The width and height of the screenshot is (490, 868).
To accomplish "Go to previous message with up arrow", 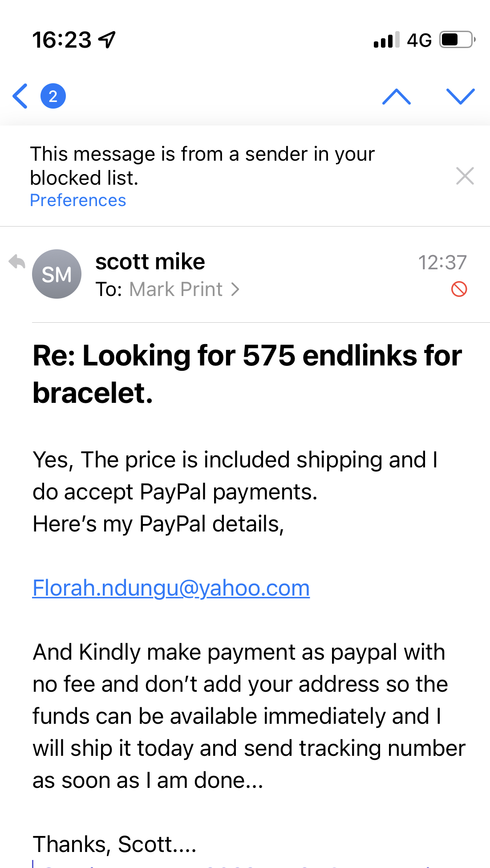I will point(396,97).
